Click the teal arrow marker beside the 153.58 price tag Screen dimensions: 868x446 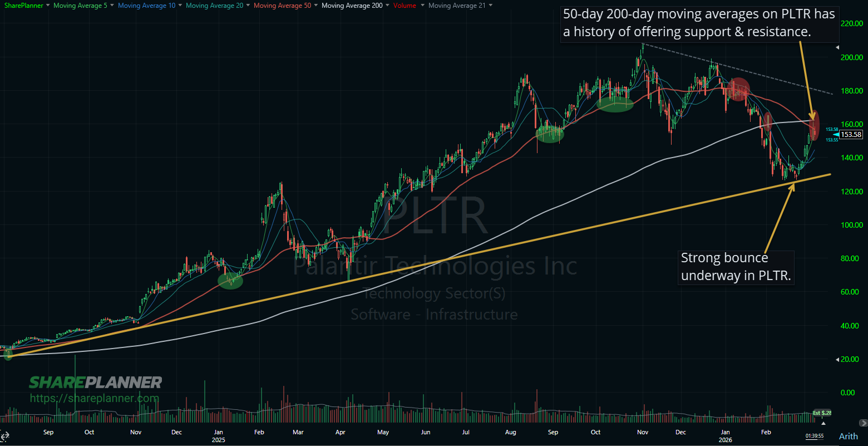[x=836, y=134]
